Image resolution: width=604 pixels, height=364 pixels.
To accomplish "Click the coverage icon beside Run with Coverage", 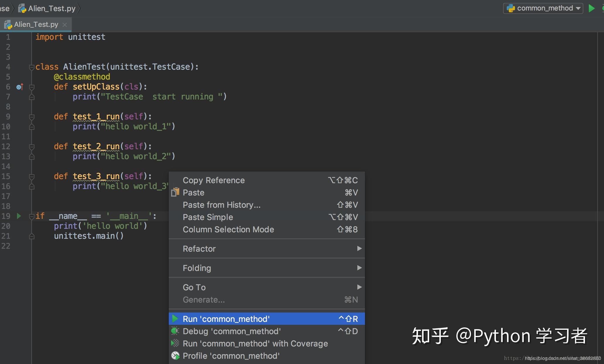I will pos(175,343).
